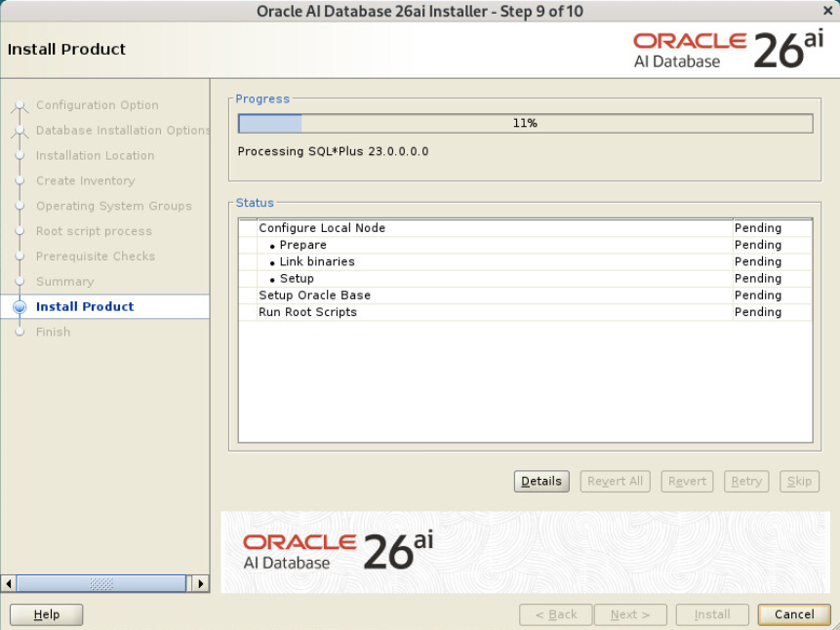Screen dimensions: 840x630
Task: Click the Status group label
Action: pyautogui.click(x=255, y=203)
